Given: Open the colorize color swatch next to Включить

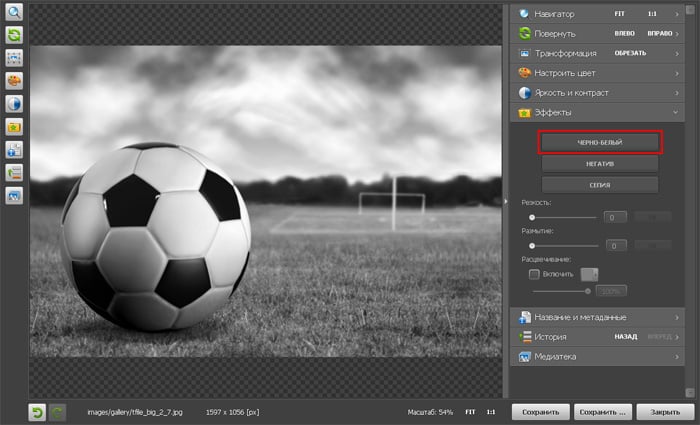Looking at the screenshot, I should tap(590, 273).
